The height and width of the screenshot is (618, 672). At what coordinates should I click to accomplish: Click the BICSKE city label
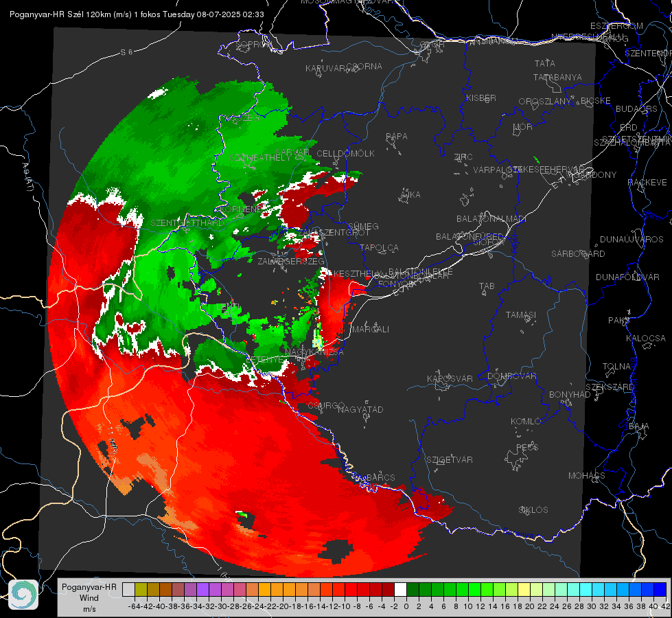[596, 101]
